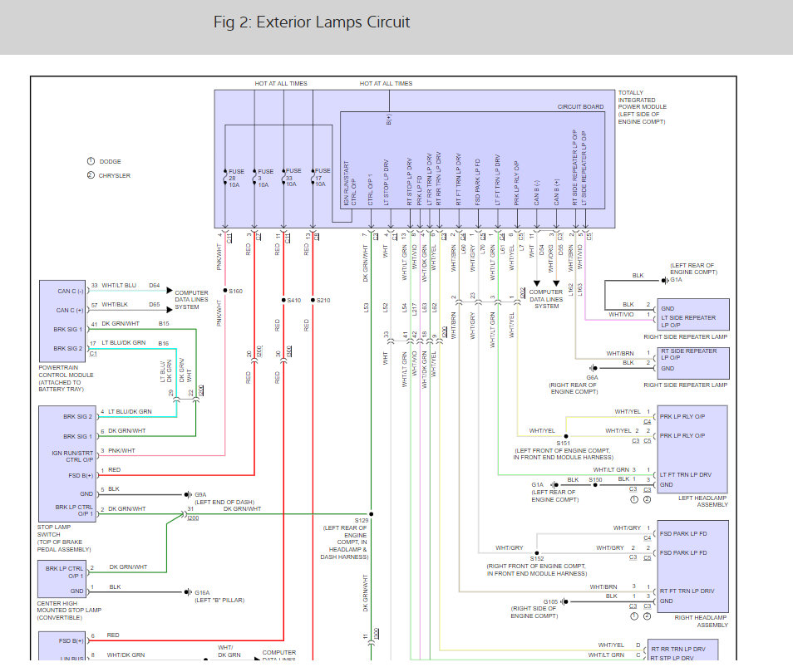Click 'COMPUTER DATA LINES SYSTEM' below CAN B
The image size is (793, 672).
tap(546, 299)
